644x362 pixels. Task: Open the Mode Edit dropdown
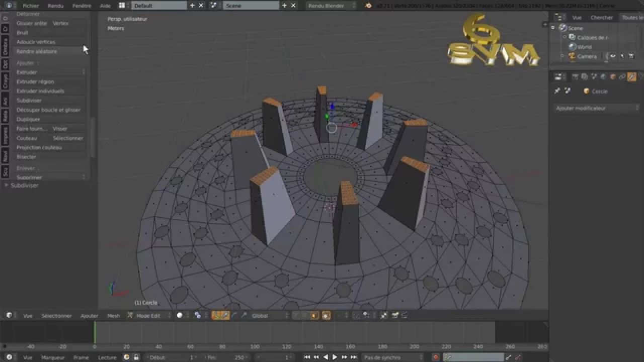(148, 315)
